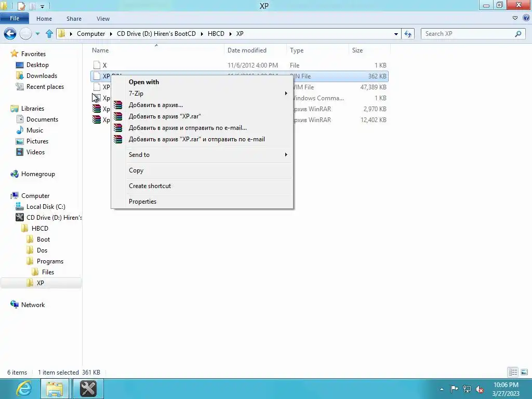Click the 47,389 KB WIM File row
This screenshot has width=532, height=399.
[x=239, y=87]
